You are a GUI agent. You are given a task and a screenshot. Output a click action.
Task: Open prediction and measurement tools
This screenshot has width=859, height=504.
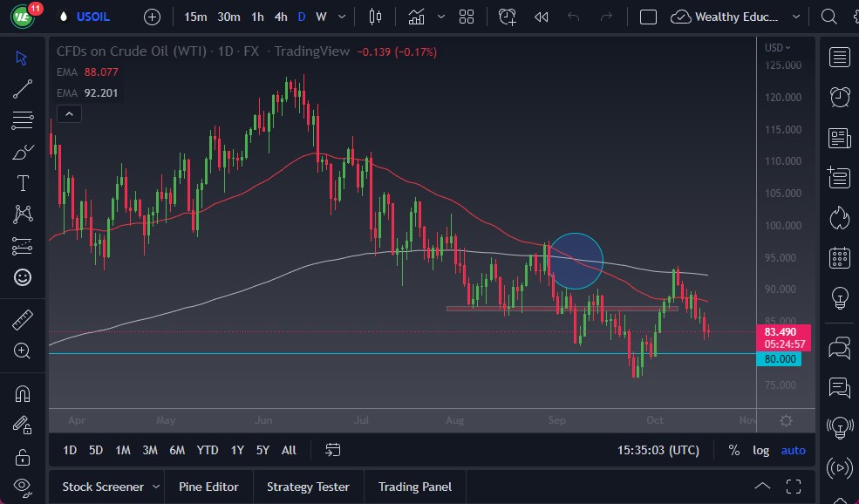point(23,246)
